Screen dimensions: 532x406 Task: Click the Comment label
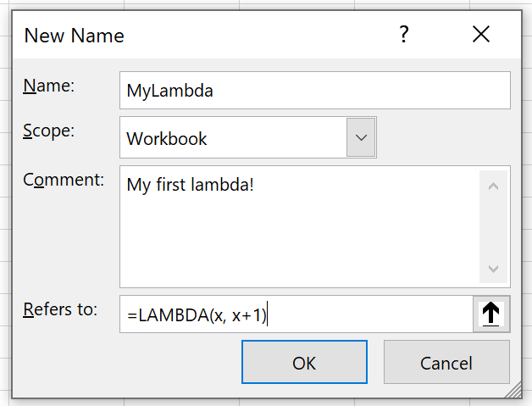(x=64, y=180)
